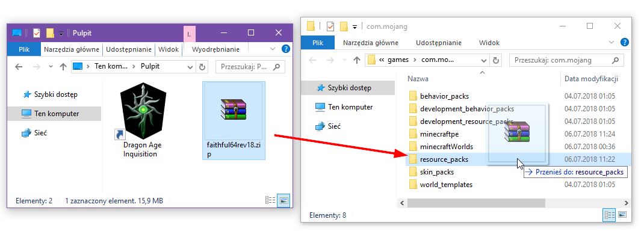Image resolution: width=644 pixels, height=237 pixels.
Task: Click world_templates folder icon
Action: [413, 185]
